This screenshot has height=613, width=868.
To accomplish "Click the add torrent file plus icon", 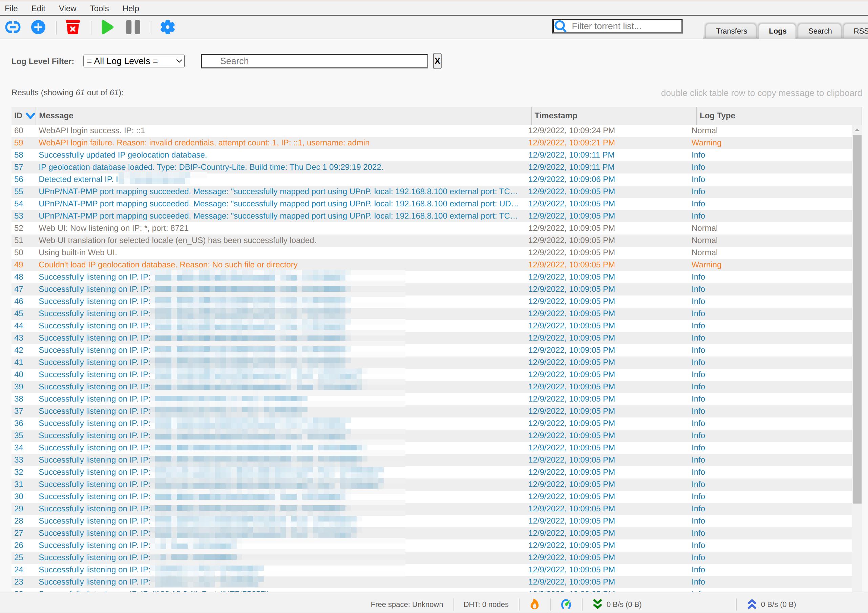I will (x=38, y=27).
